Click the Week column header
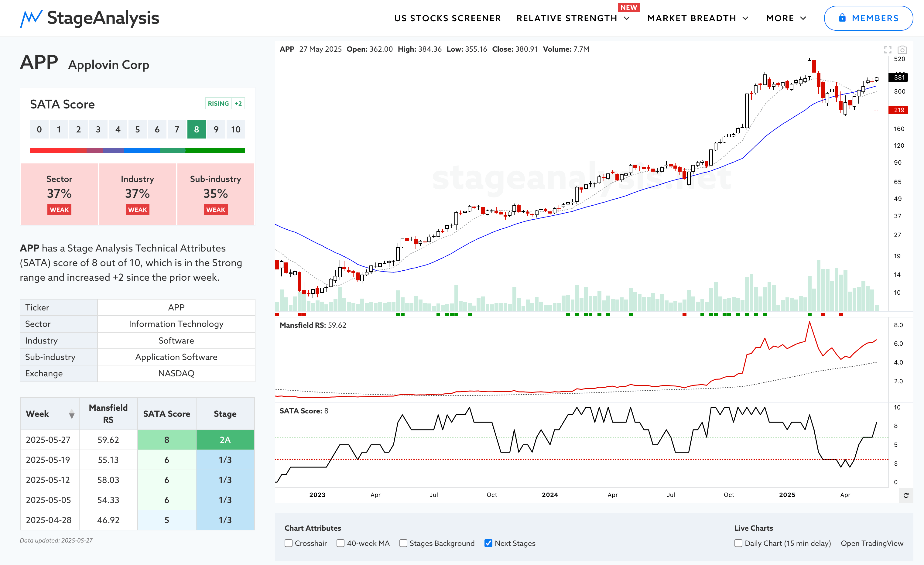The width and height of the screenshot is (924, 565). click(50, 414)
